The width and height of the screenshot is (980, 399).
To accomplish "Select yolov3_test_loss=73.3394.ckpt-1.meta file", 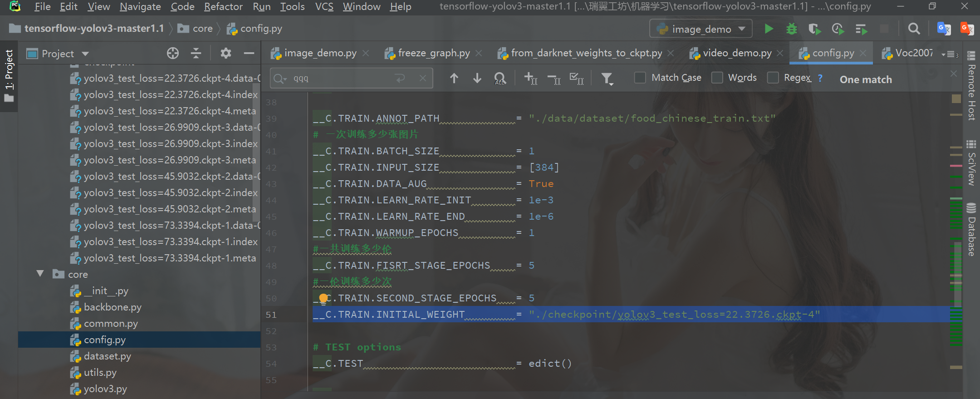I will point(170,258).
